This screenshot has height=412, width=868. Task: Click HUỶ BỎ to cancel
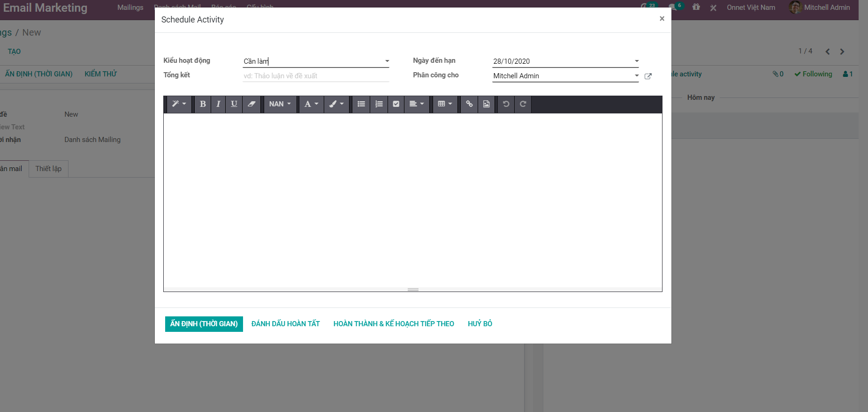pyautogui.click(x=480, y=324)
